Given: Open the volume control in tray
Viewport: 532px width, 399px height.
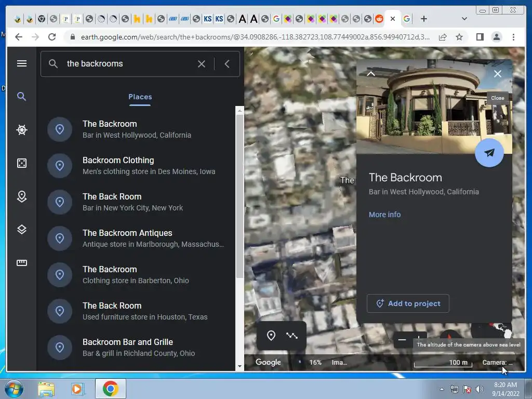Looking at the screenshot, I should (479, 389).
